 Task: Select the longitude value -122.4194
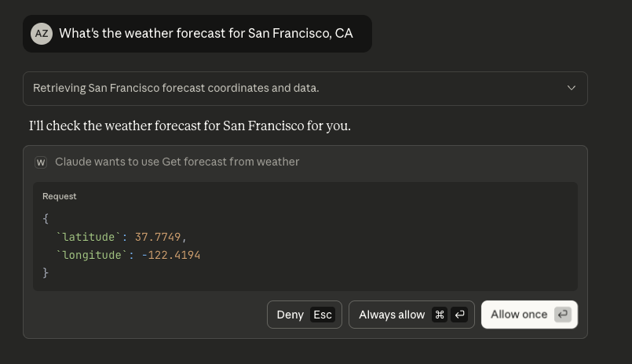coord(171,255)
